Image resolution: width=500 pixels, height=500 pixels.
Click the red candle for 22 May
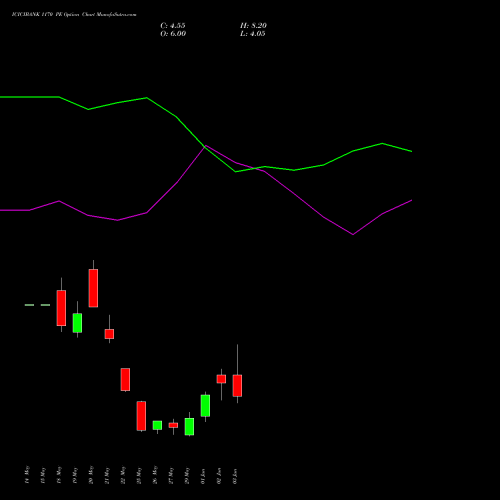coord(125,379)
